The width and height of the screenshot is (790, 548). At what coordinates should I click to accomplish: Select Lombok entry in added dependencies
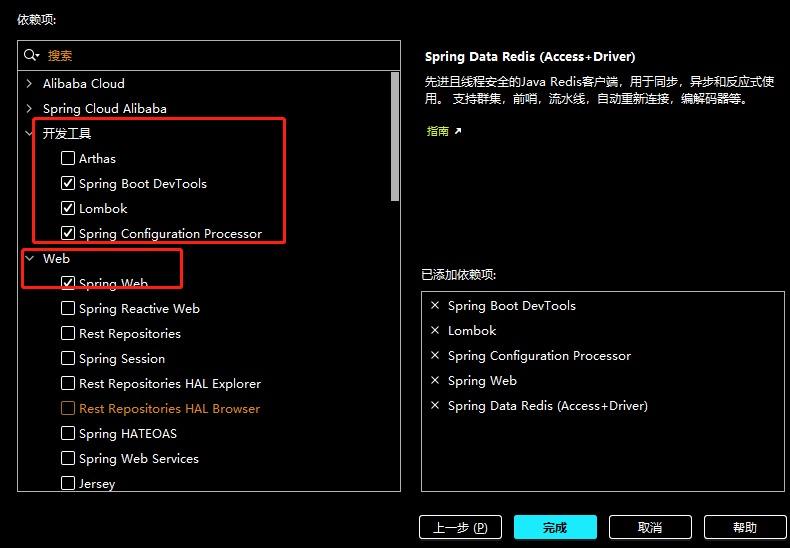472,330
